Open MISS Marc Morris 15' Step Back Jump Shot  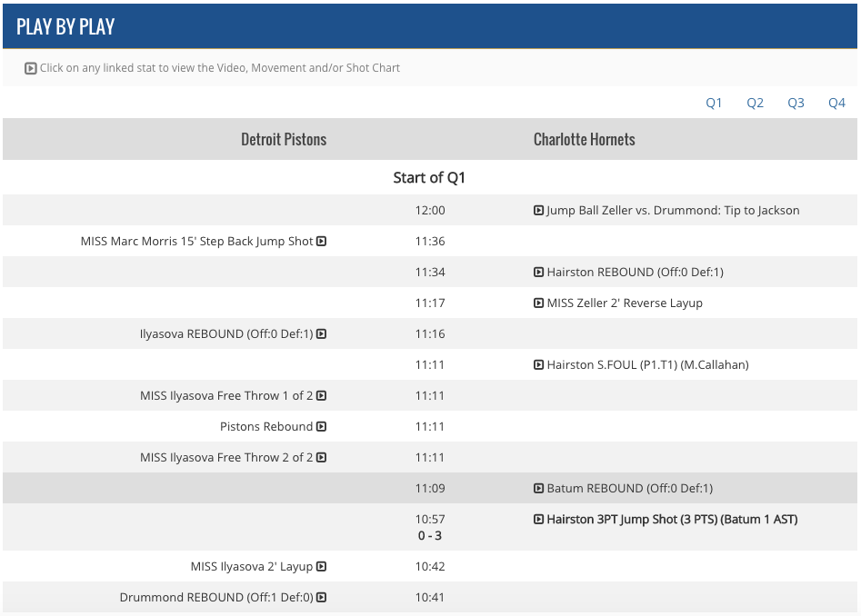196,241
